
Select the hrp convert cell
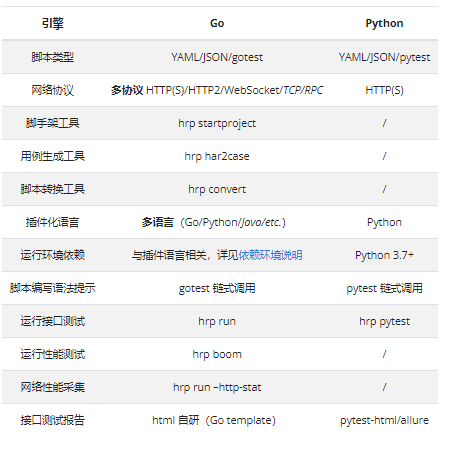[217, 189]
